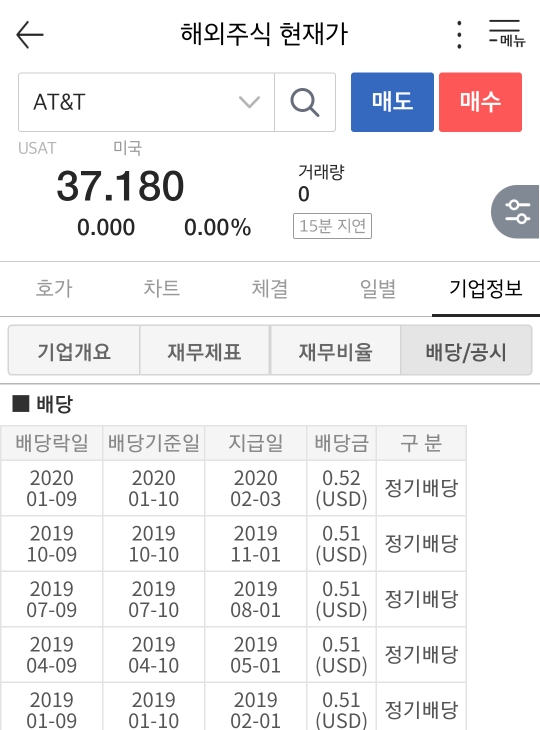The image size is (540, 730).
Task: Click ex-dividend date 2019 10-09
Action: coord(51,544)
